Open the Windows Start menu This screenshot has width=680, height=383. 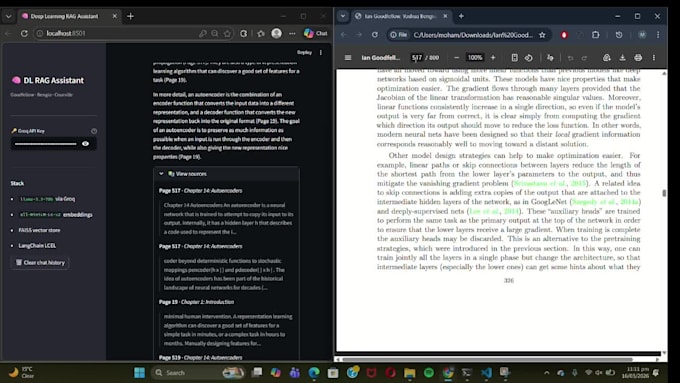pos(139,373)
